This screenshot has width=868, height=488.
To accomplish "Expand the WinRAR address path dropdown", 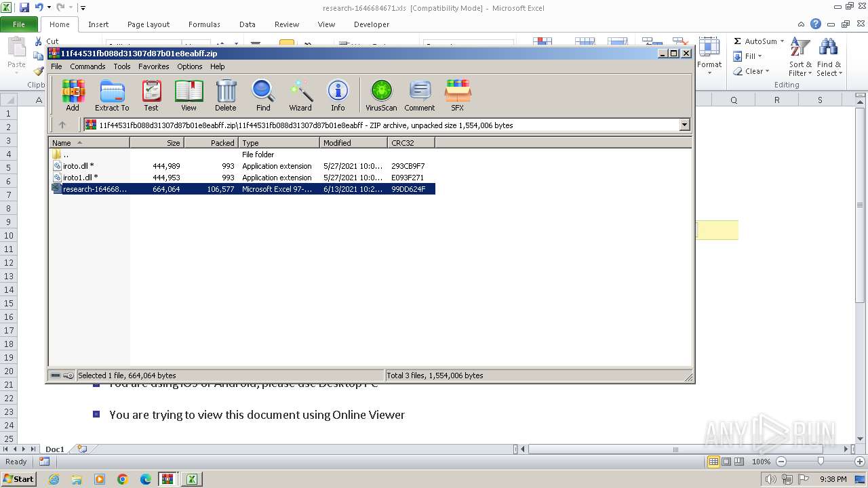I will click(684, 125).
